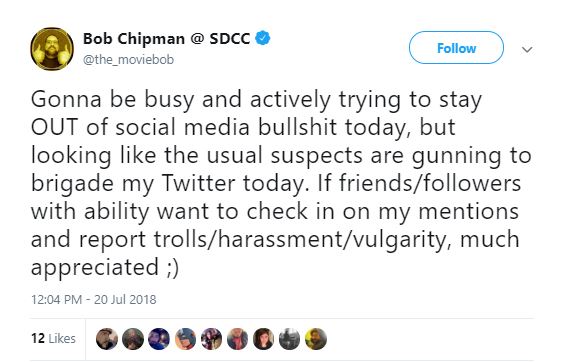Open the tweet options chevron menu
This screenshot has width=567, height=362.
pyautogui.click(x=527, y=49)
